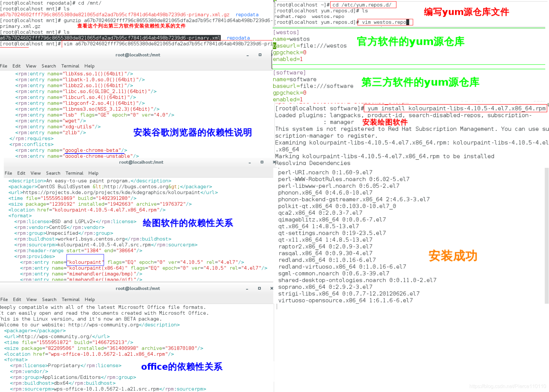This screenshot has width=549, height=392.
Task: Click the 'perl-URI.noarch' package line
Action: (x=325, y=173)
